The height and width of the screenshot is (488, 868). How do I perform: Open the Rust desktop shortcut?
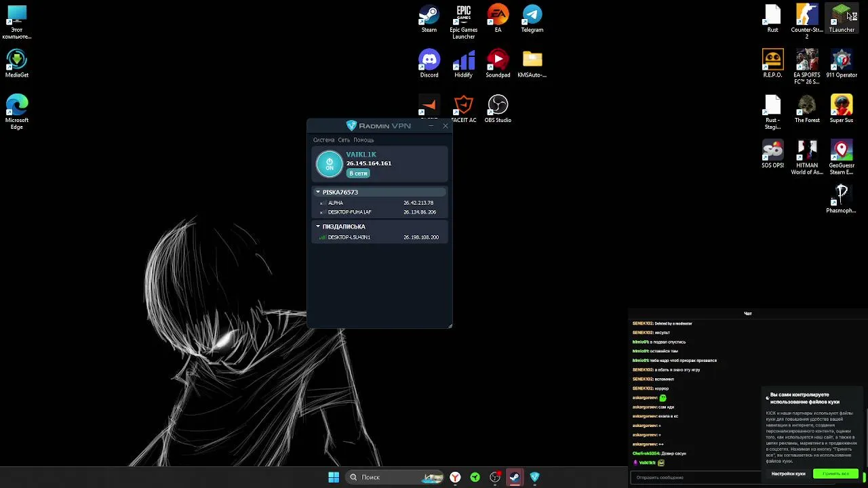(x=772, y=19)
